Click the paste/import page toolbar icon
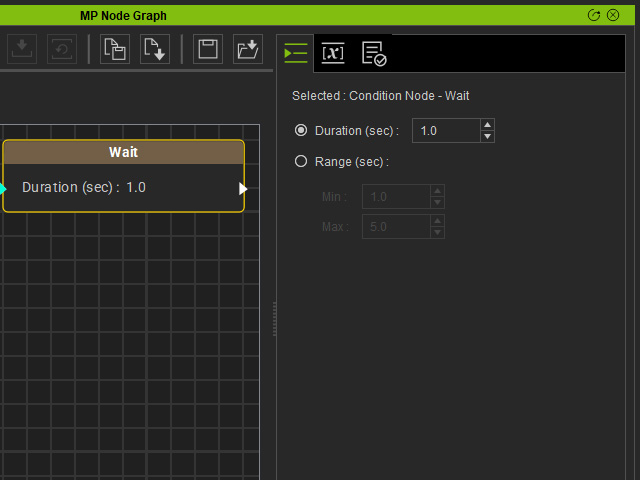Viewport: 640px width, 480px height. pyautogui.click(x=155, y=49)
